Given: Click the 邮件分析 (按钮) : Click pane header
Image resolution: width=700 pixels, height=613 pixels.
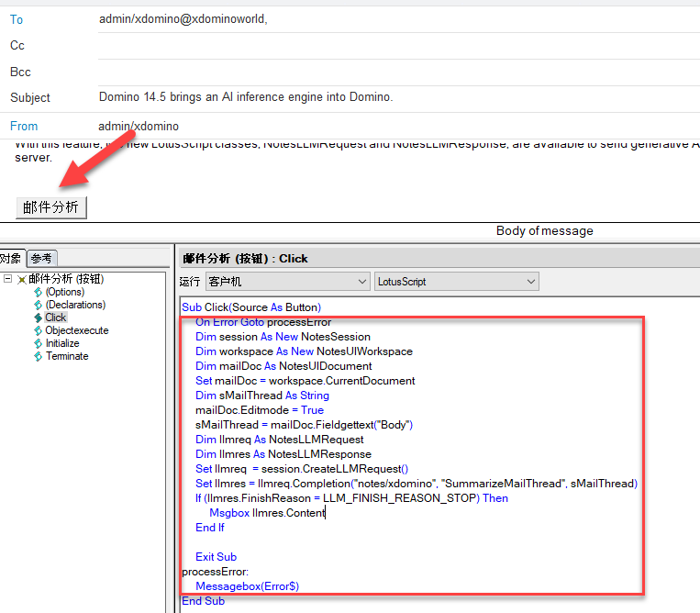Looking at the screenshot, I should pos(245,259).
